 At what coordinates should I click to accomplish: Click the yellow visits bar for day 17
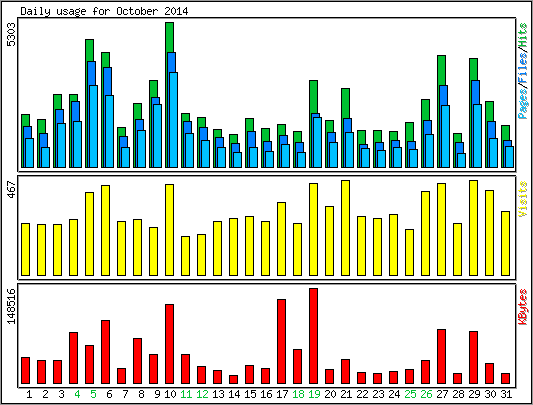tap(281, 239)
